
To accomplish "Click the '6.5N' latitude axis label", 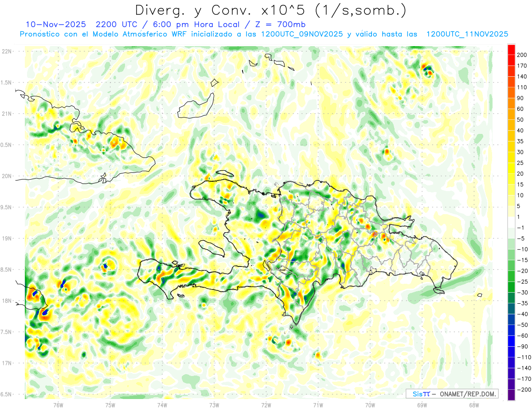I will pyautogui.click(x=7, y=394).
